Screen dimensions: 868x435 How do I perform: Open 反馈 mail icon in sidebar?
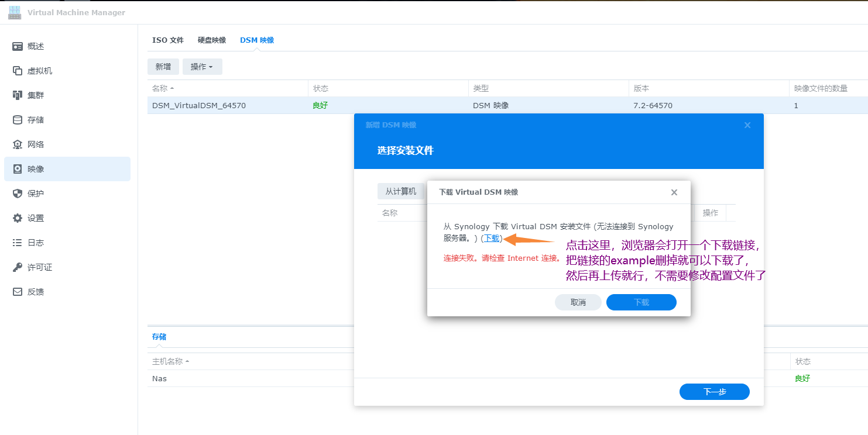tap(18, 292)
